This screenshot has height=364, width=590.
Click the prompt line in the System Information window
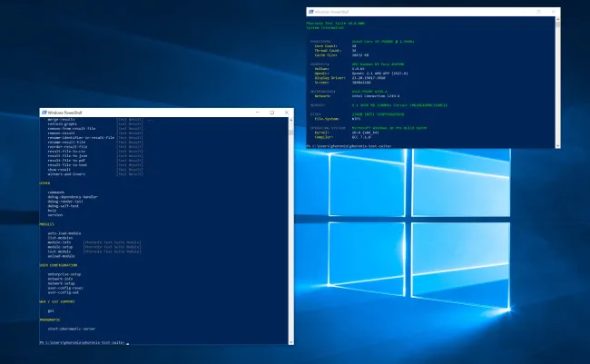pos(349,146)
